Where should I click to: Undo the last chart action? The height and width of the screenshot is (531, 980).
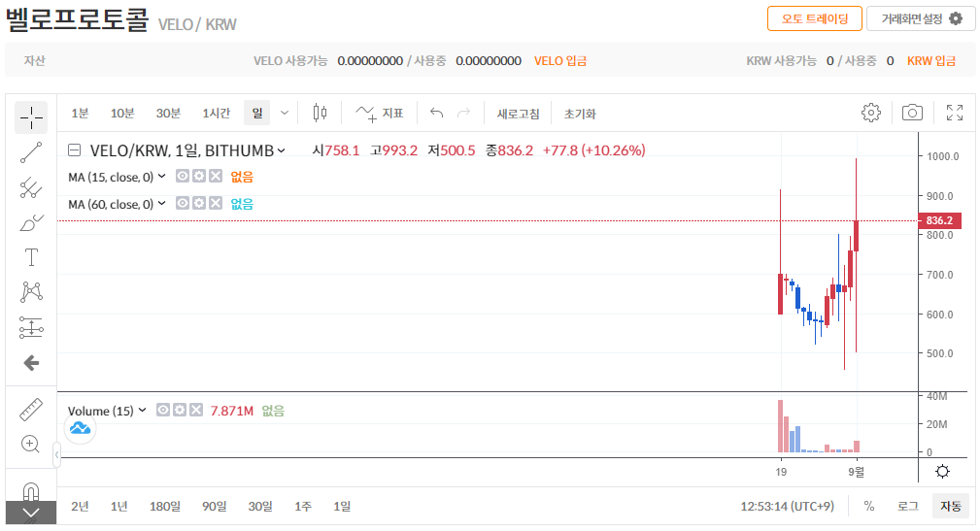coord(436,113)
